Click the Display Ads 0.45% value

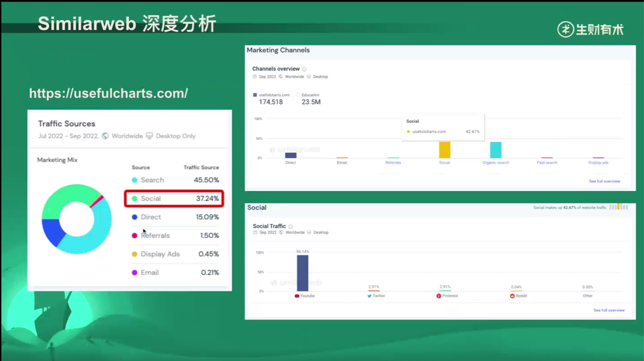pyautogui.click(x=208, y=254)
